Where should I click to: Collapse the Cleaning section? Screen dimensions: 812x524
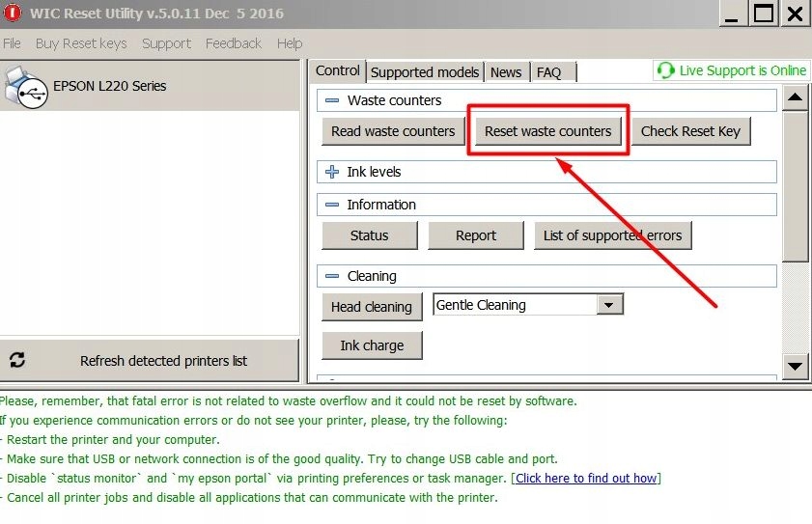coord(332,277)
